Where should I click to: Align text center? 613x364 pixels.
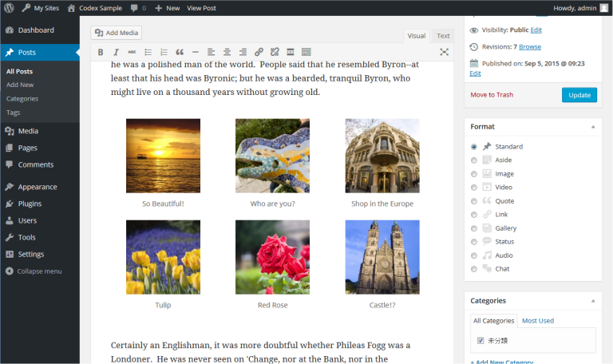(227, 52)
